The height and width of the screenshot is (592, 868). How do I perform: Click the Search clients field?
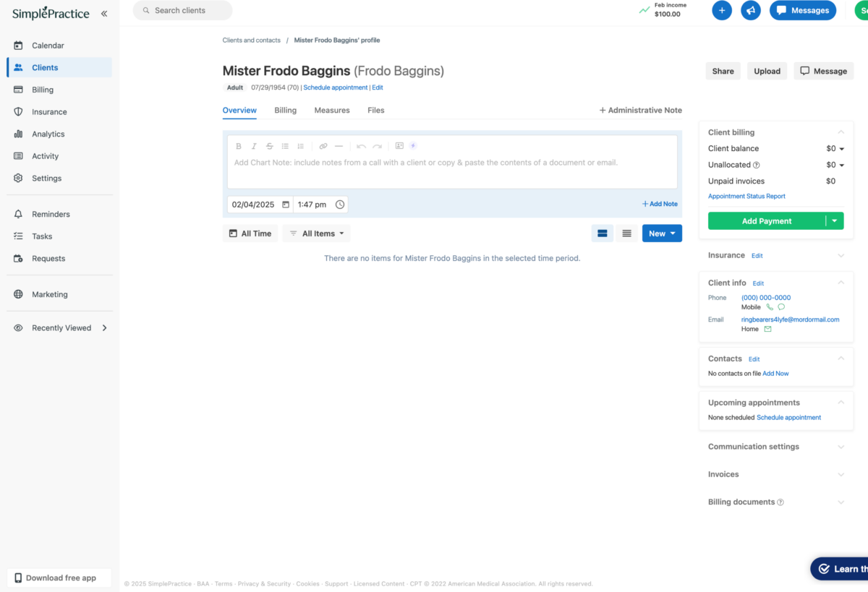(182, 10)
